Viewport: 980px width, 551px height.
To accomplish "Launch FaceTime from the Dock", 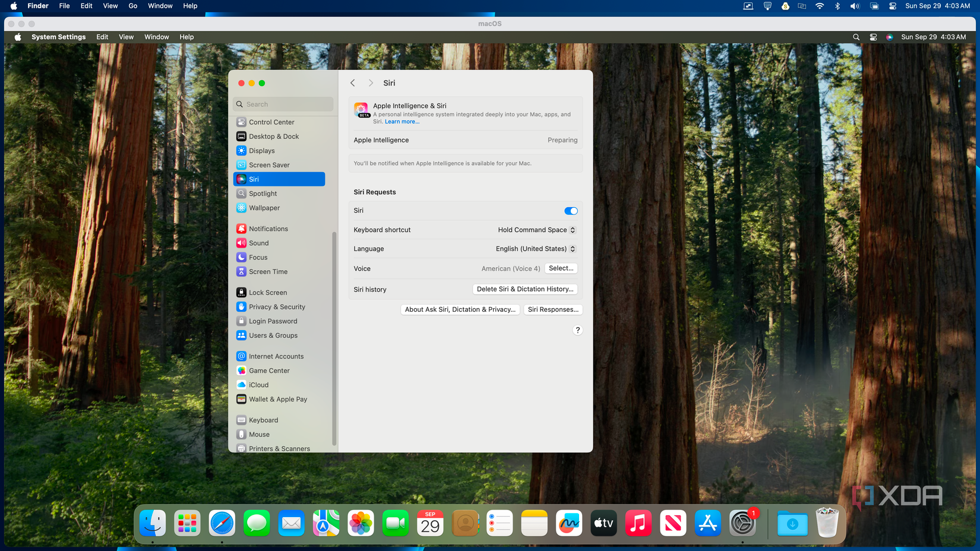I will coord(396,523).
